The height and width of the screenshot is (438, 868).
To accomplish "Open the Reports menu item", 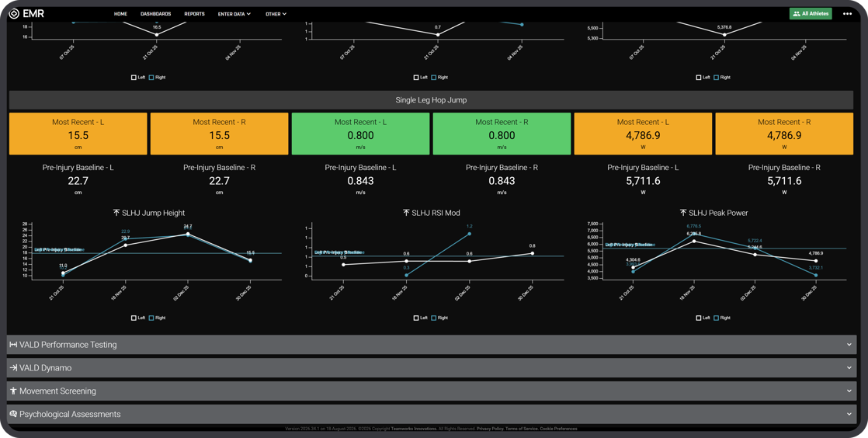I will tap(194, 14).
